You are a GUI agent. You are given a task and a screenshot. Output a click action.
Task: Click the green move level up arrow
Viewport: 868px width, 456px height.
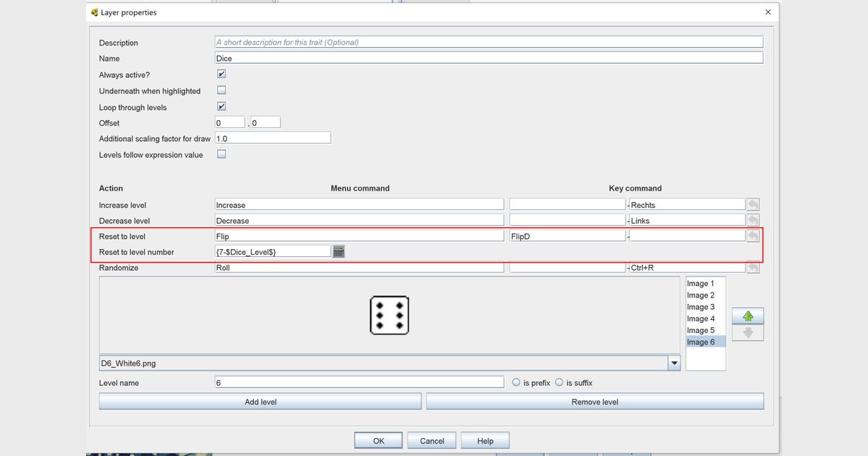click(748, 316)
